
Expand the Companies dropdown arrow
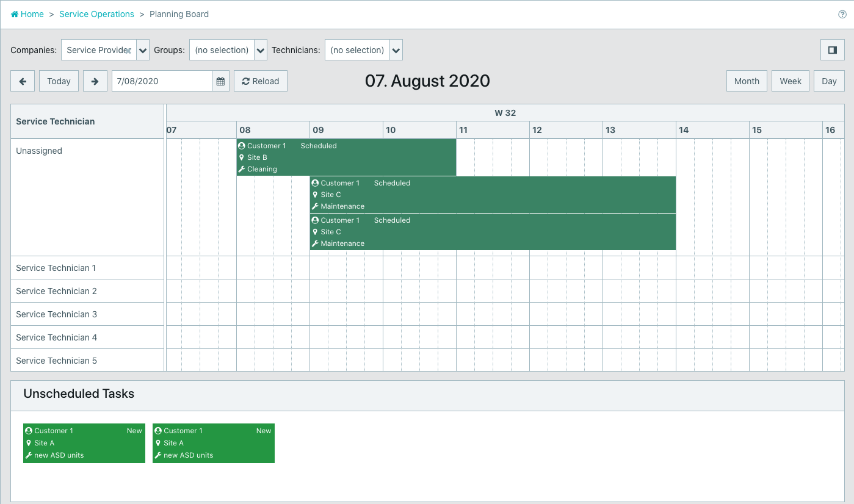coord(143,50)
